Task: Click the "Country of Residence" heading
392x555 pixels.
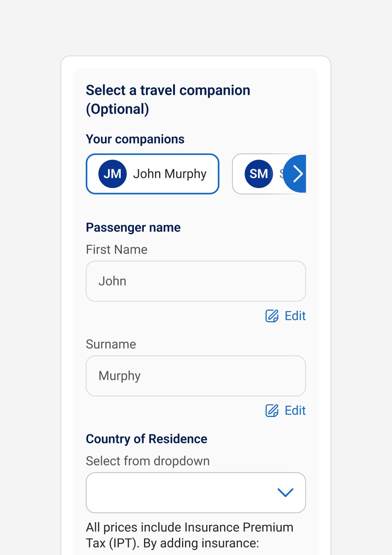Action: (146, 439)
